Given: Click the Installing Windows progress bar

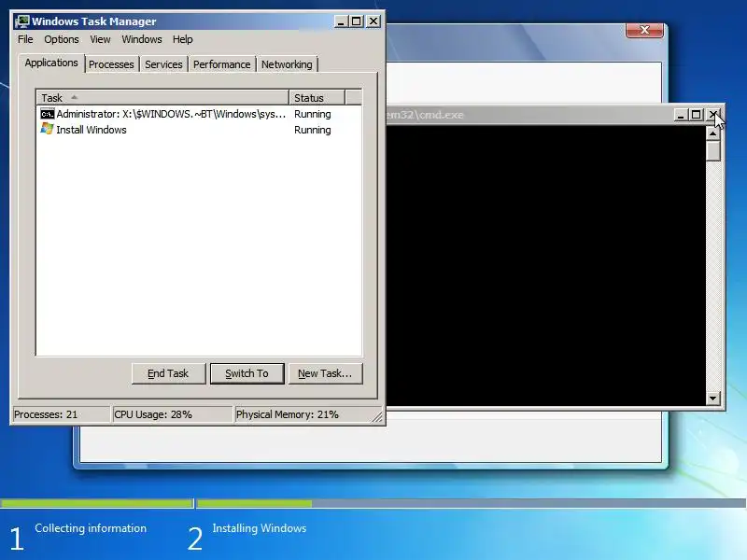Looking at the screenshot, I should 472,503.
